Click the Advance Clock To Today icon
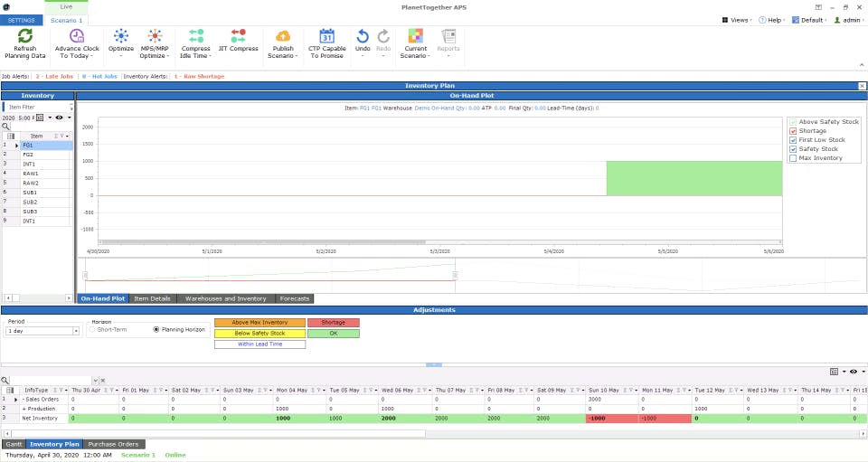This screenshot has width=868, height=462. click(x=77, y=36)
